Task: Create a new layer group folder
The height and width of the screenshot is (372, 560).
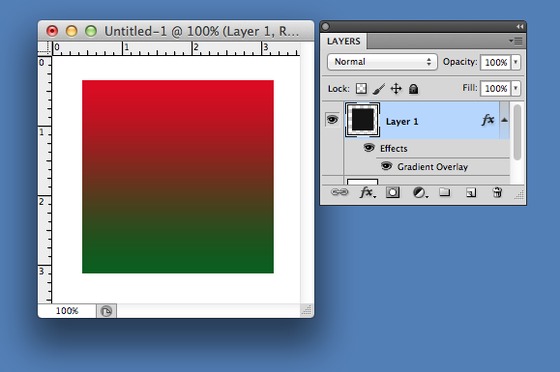Action: 445,192
